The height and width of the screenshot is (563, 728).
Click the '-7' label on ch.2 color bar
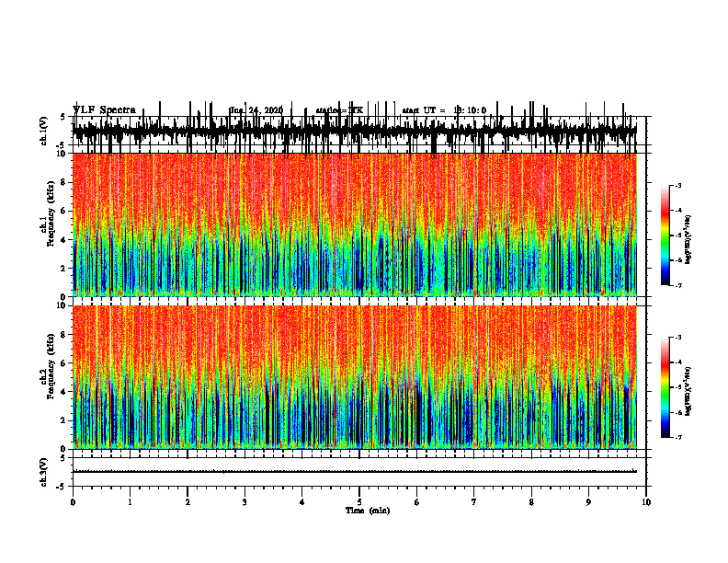tap(677, 437)
